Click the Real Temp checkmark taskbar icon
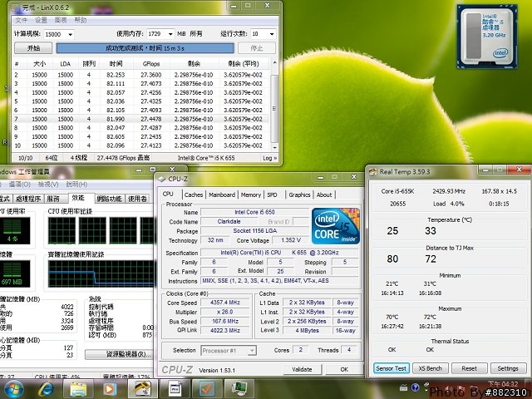The height and width of the screenshot is (399, 532). coord(207,389)
